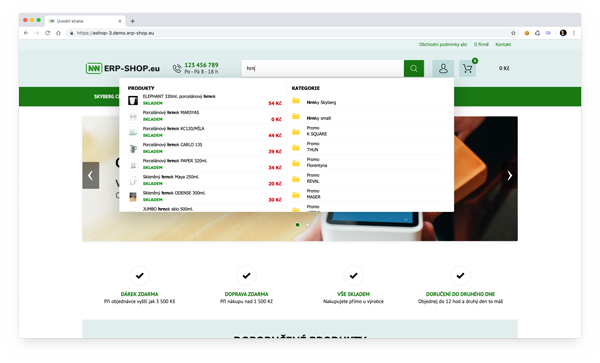
Task: Reload the page with refresh icon
Action: tap(47, 33)
